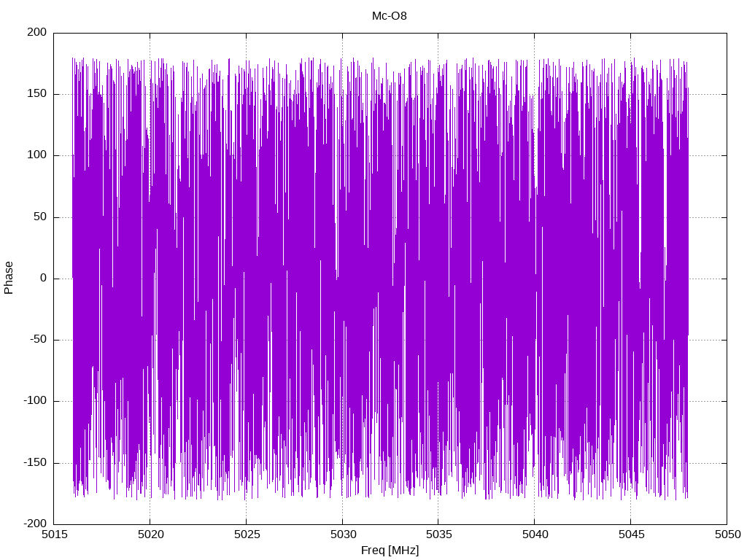Click the y-axis tick label -150
The image size is (747, 560).
(x=35, y=462)
